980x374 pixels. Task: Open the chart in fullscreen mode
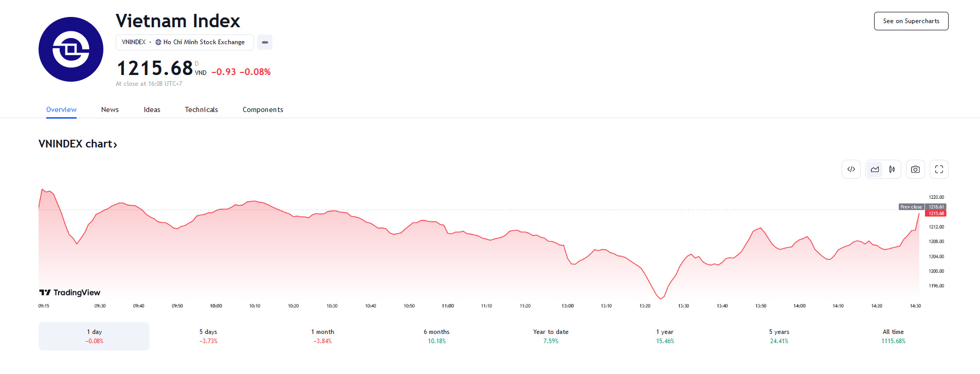tap(939, 170)
